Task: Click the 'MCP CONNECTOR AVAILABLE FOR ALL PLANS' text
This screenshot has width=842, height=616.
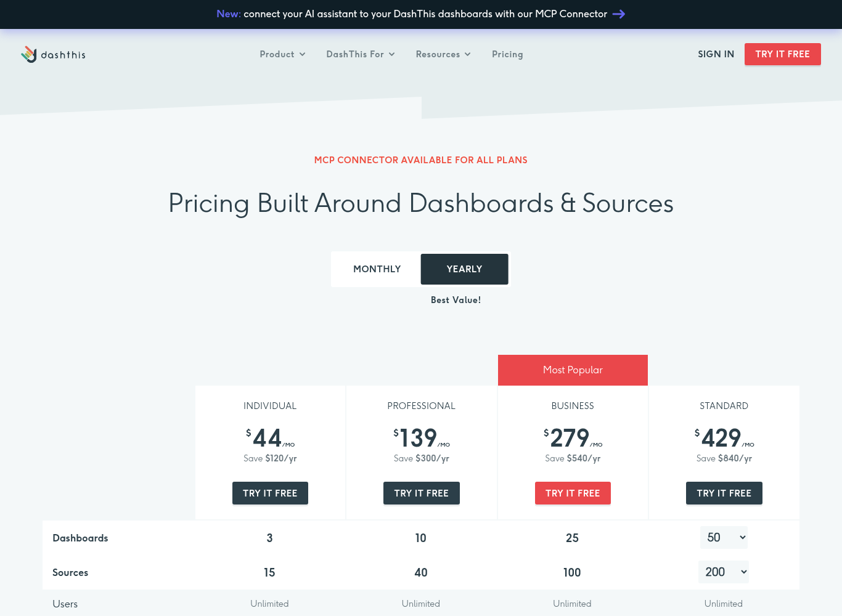Action: point(421,160)
